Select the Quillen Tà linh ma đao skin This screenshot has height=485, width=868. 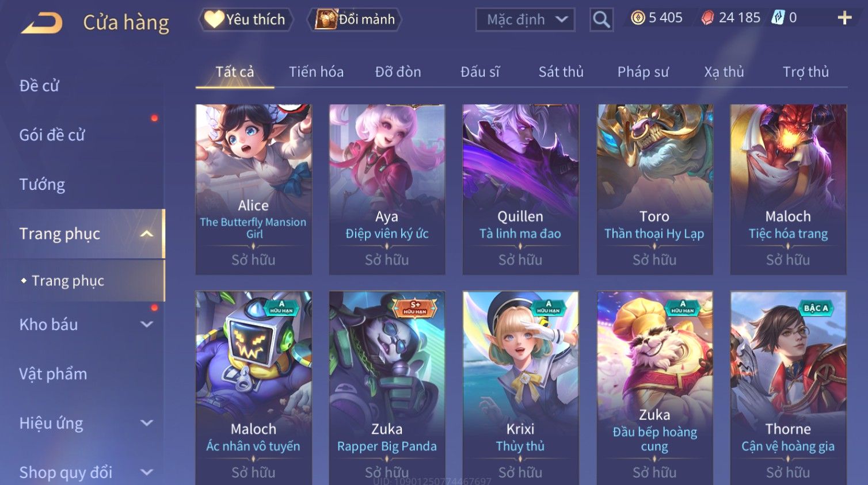point(520,189)
